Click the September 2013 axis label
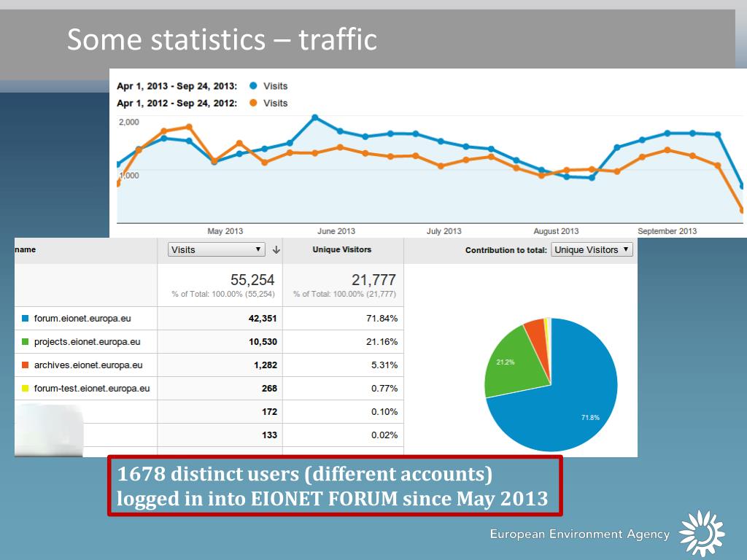 tap(667, 231)
